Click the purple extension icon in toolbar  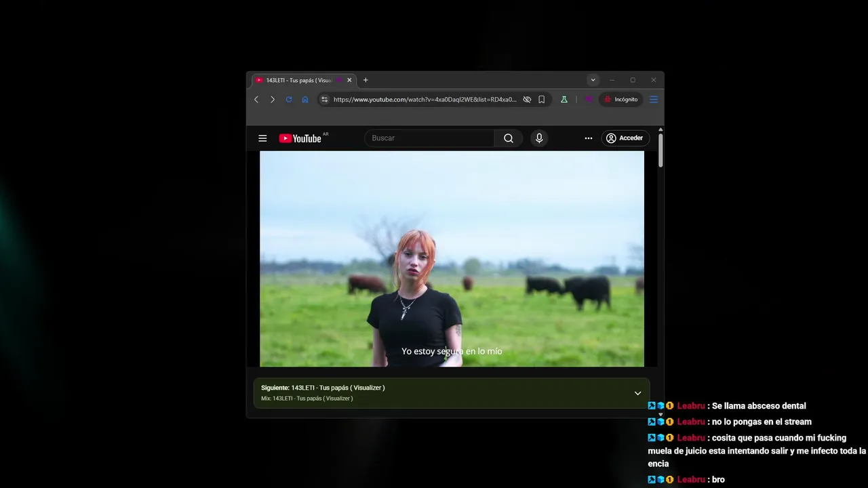click(x=589, y=100)
